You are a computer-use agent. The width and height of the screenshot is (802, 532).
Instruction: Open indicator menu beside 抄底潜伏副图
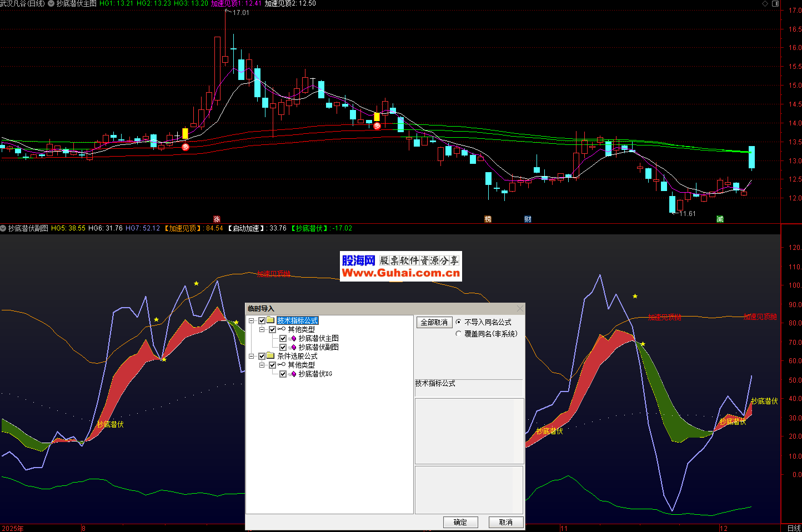3,228
